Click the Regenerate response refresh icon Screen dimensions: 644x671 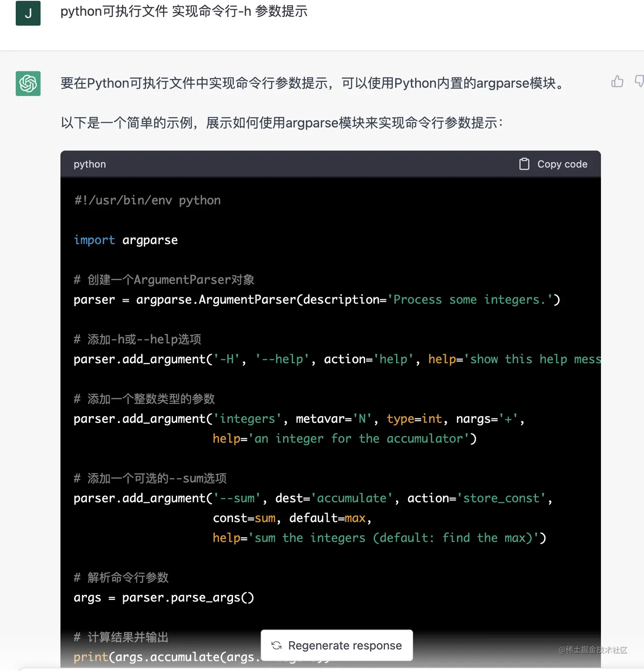[x=276, y=645]
